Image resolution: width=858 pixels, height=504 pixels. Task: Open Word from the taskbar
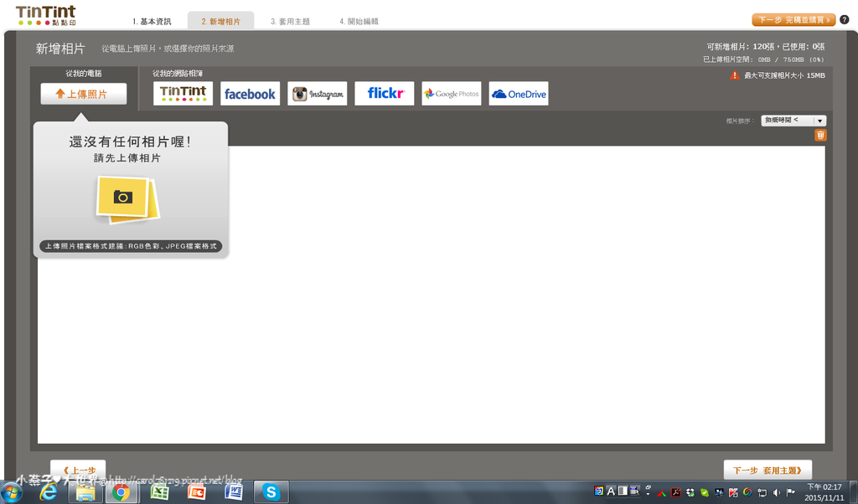point(234,492)
